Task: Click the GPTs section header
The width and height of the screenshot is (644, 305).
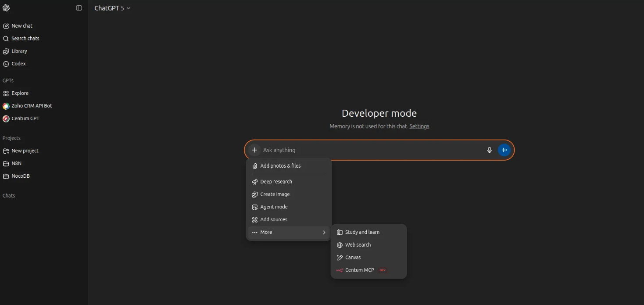Action: coord(8,81)
